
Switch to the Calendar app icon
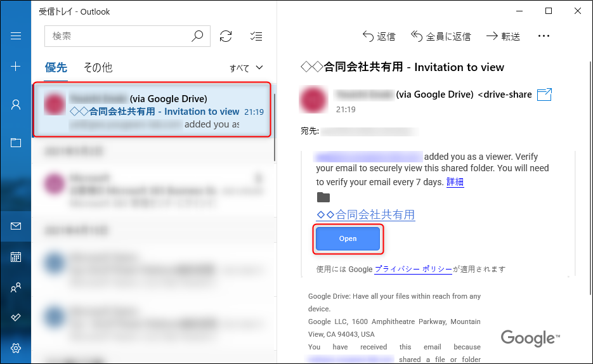coord(15,257)
